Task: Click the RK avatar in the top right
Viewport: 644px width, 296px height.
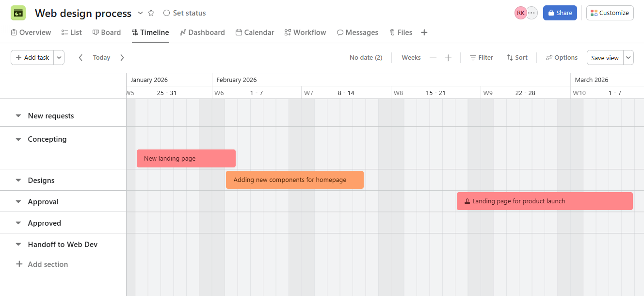Action: [x=520, y=13]
